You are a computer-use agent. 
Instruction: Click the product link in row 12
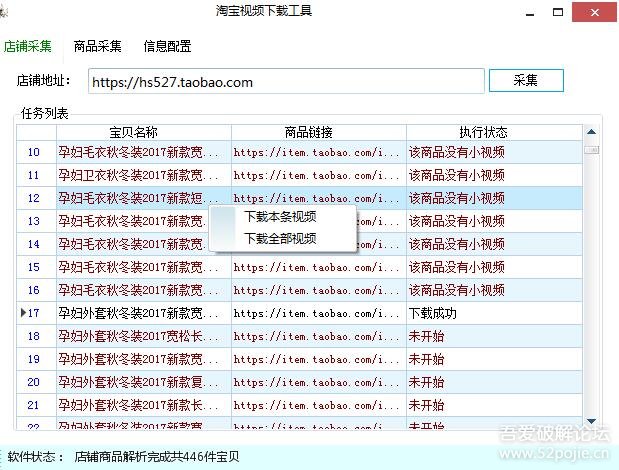319,198
